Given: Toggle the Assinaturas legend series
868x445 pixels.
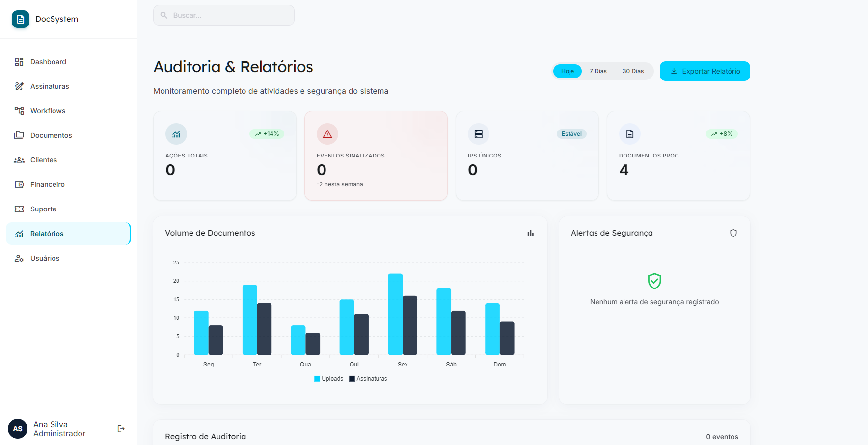Looking at the screenshot, I should 368,379.
